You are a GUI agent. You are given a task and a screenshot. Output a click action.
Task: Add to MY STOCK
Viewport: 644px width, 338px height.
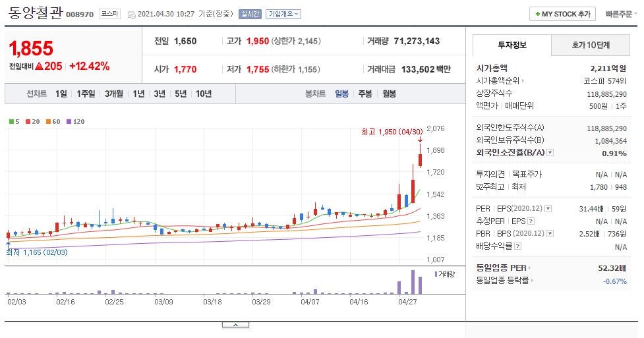click(x=562, y=14)
